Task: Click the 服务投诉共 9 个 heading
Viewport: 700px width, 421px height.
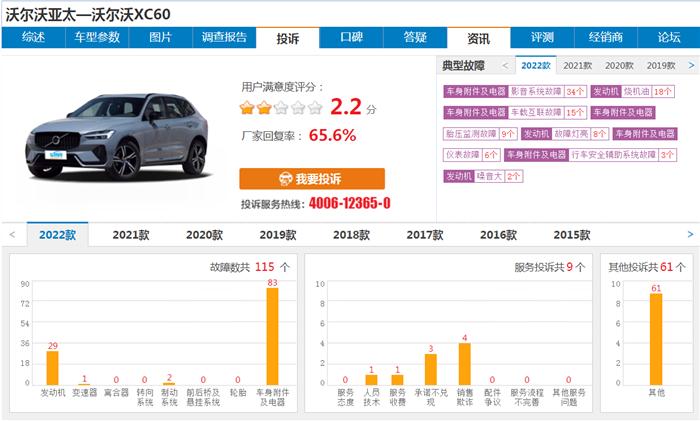Action: [550, 267]
